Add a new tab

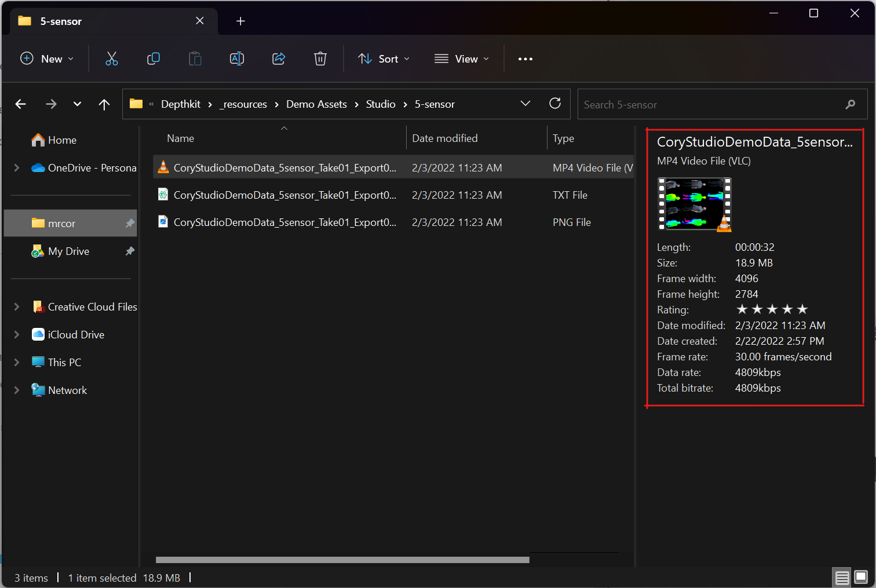(240, 21)
